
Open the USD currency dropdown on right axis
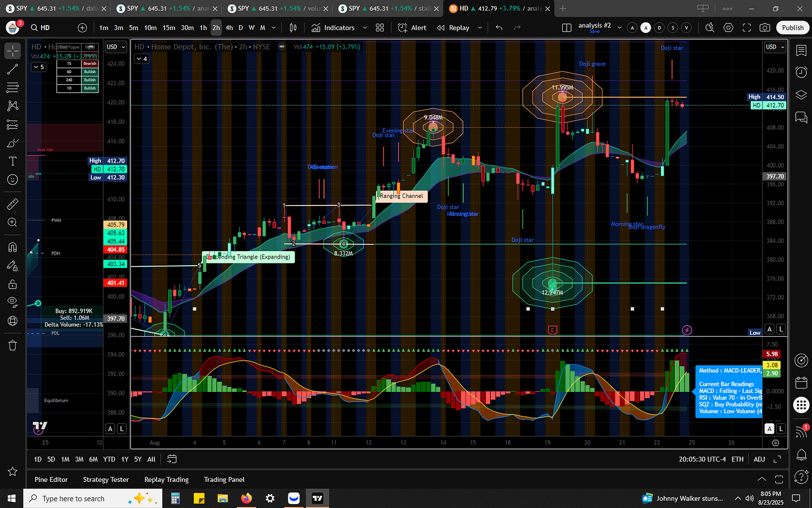point(775,47)
